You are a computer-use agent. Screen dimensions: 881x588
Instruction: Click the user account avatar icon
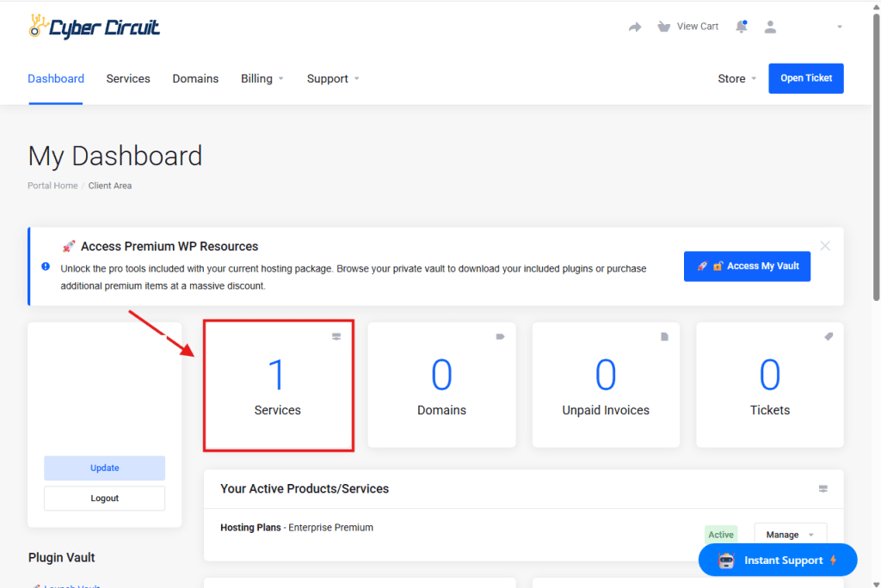click(770, 28)
